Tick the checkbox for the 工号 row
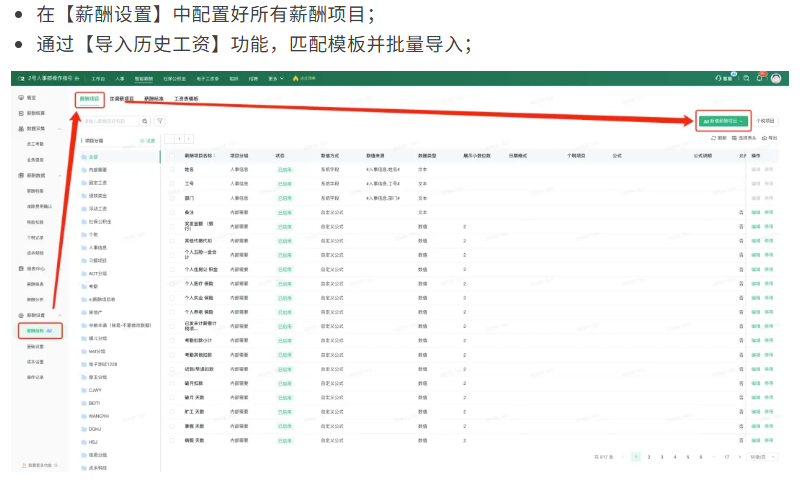 coord(172,184)
